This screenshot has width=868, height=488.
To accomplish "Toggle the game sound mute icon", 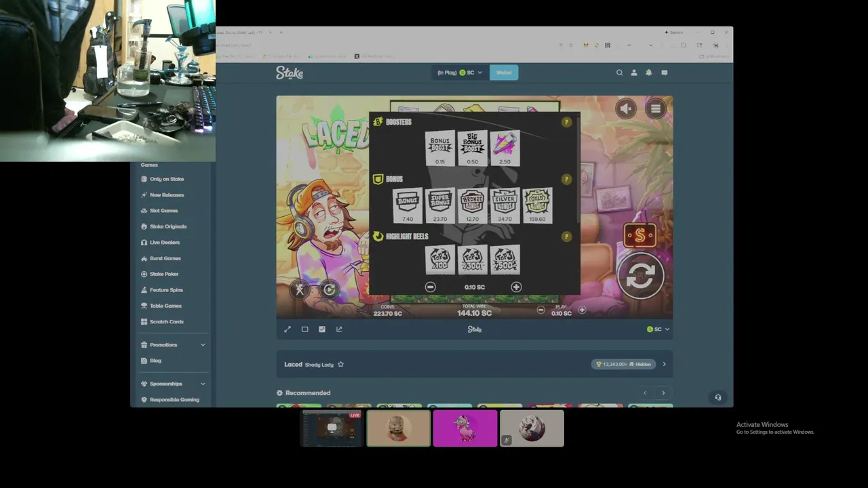I will [626, 108].
